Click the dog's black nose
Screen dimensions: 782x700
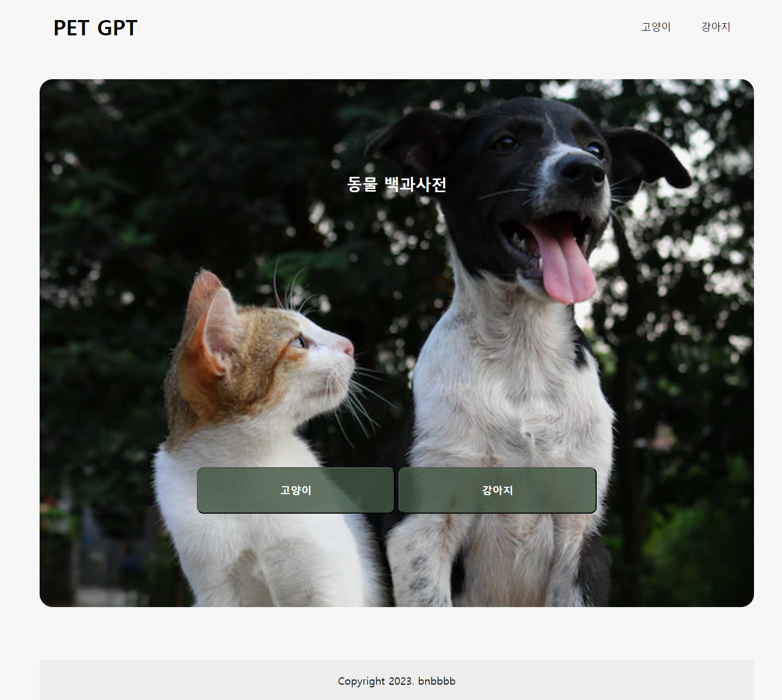click(x=581, y=172)
